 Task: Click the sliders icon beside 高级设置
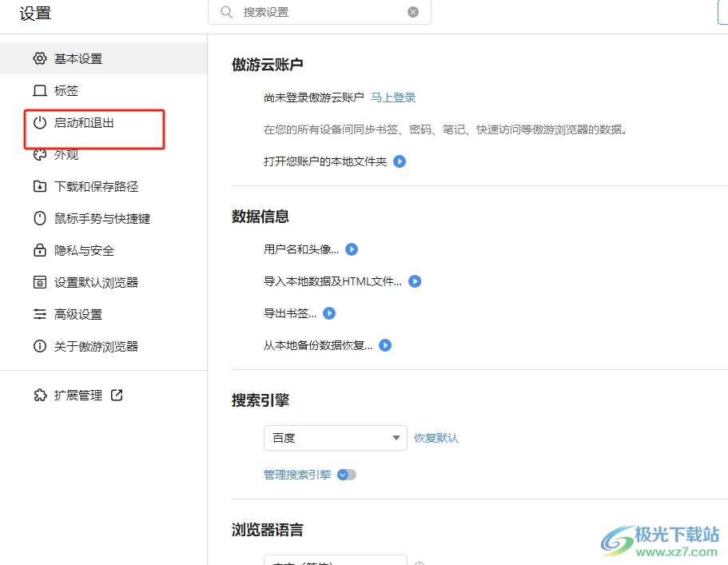pos(40,314)
